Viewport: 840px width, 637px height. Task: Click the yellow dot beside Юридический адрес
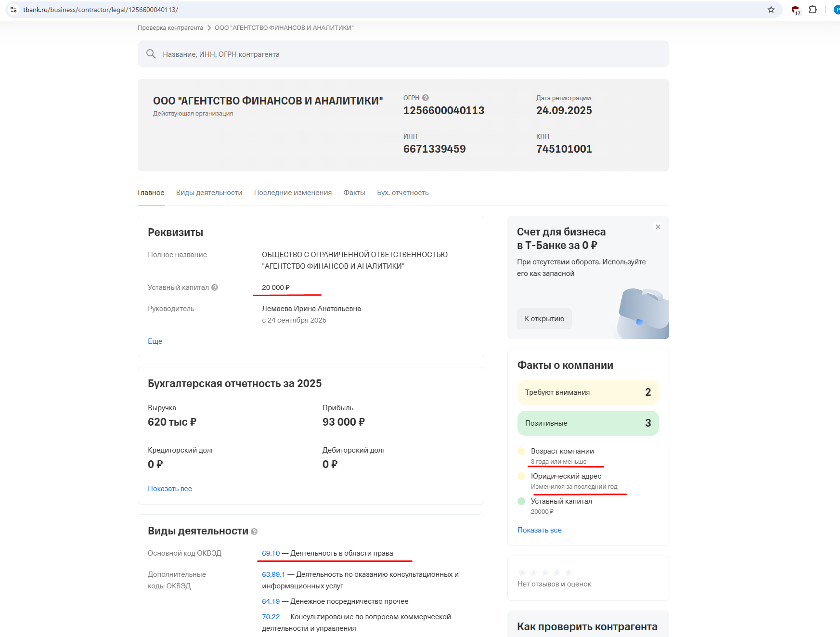click(x=521, y=476)
